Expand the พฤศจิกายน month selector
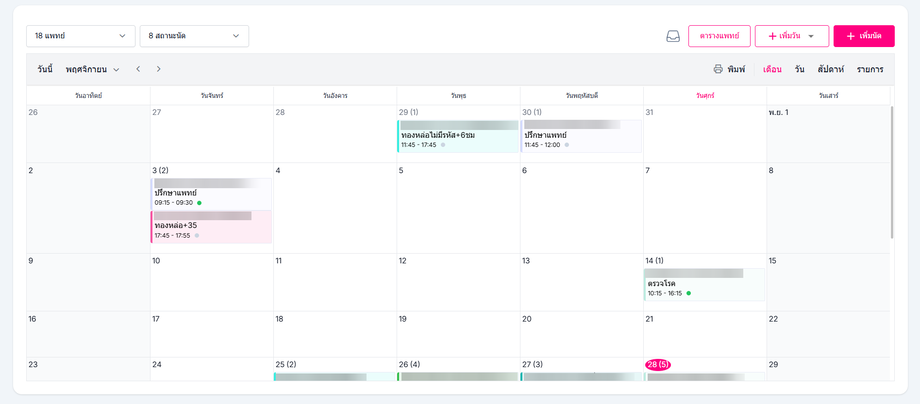920x404 pixels. coord(92,69)
